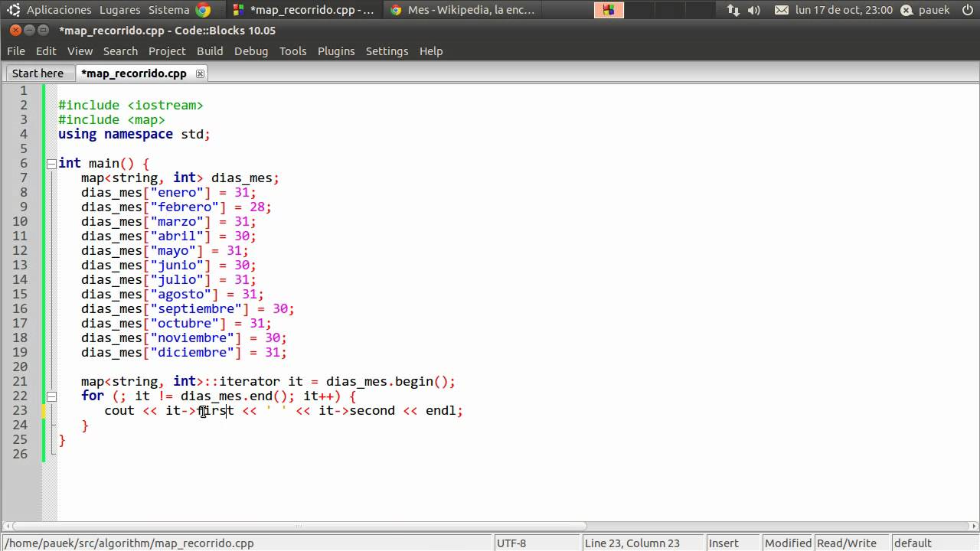This screenshot has width=980, height=551.
Task: Open the Plugins menu
Action: [x=336, y=51]
